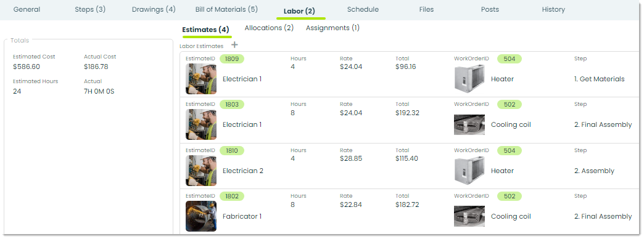This screenshot has width=644, height=239.
Task: Select WorkOrderID badge 504 in first row
Action: [510, 59]
